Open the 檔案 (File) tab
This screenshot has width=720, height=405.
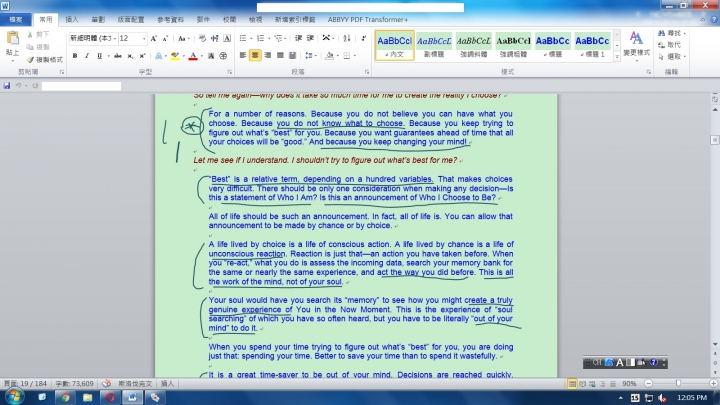click(16, 19)
